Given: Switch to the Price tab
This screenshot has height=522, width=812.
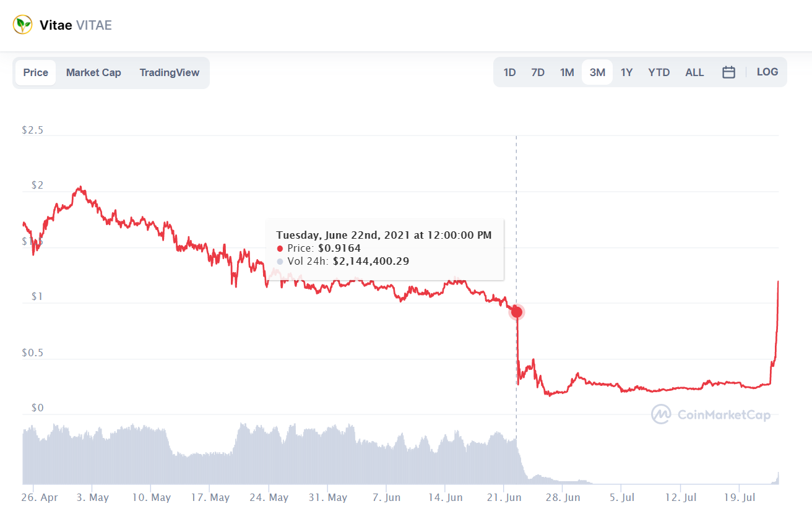Looking at the screenshot, I should click(36, 72).
